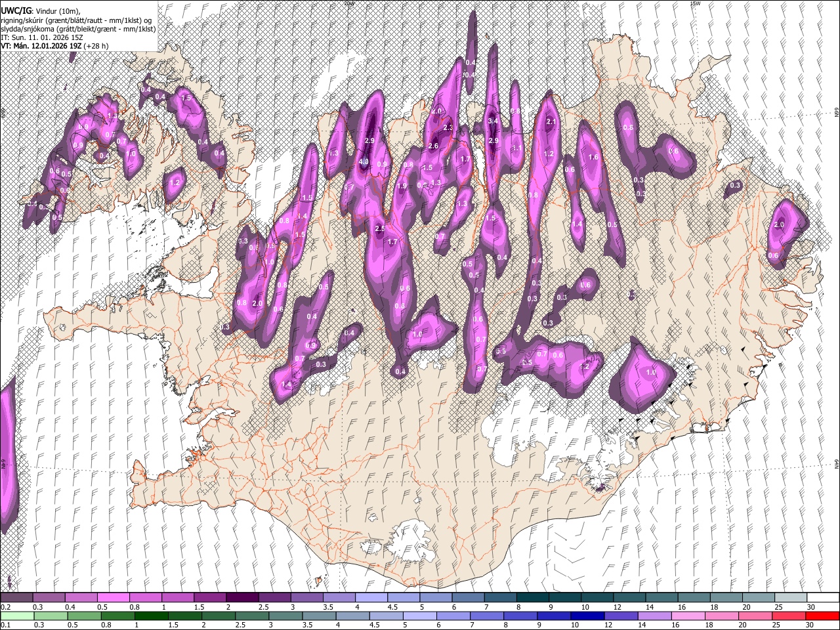Select the 15W longitude label

[x=695, y=3]
